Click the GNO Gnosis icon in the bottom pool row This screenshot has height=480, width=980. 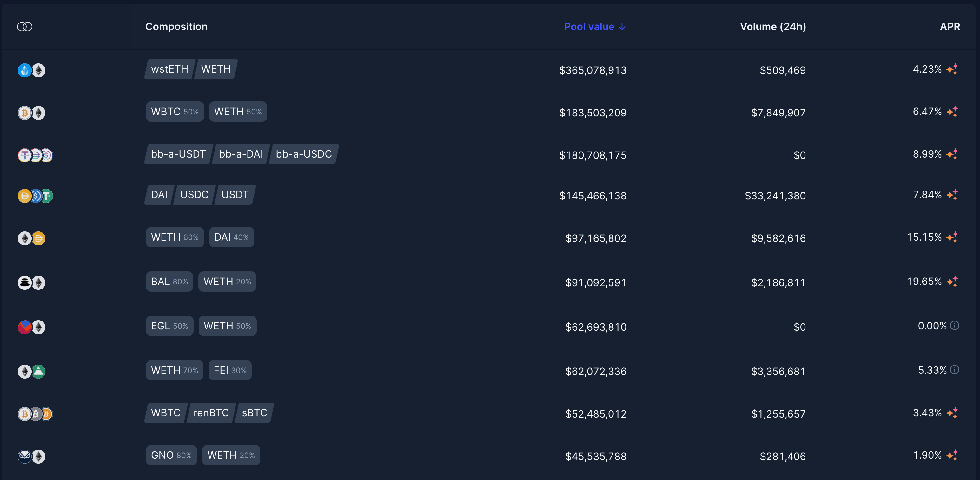point(24,456)
